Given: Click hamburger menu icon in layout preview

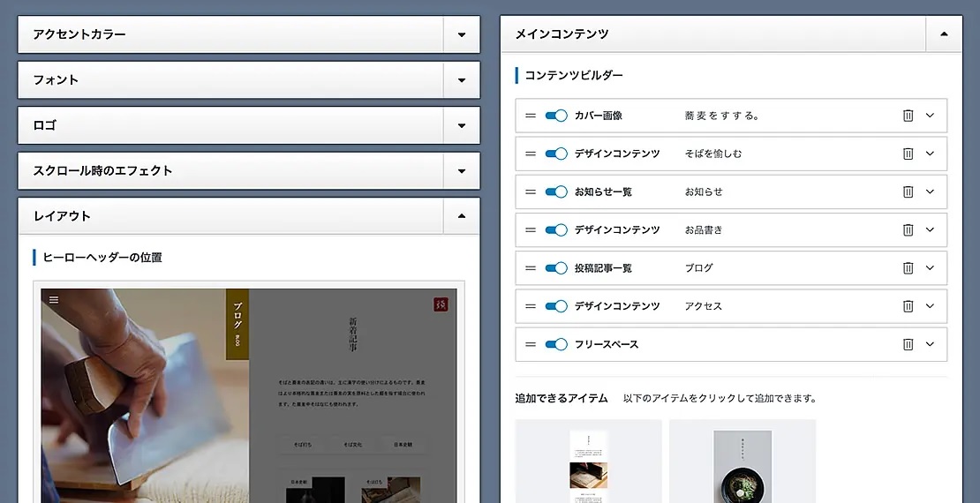Looking at the screenshot, I should pyautogui.click(x=54, y=300).
